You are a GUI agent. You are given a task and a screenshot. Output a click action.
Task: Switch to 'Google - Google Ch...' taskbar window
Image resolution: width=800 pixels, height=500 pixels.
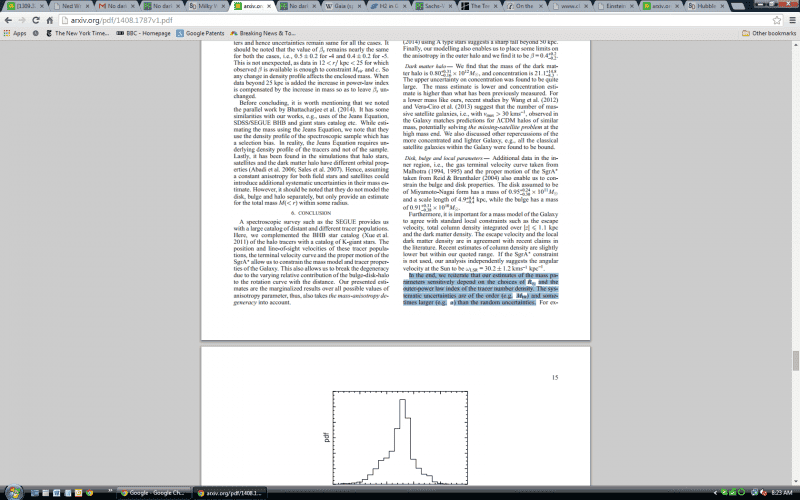(x=154, y=493)
